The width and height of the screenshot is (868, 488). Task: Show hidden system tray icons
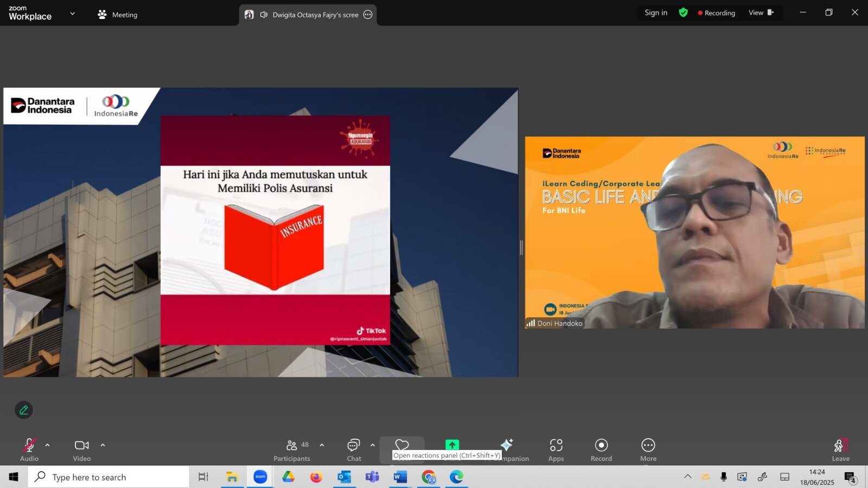(687, 477)
